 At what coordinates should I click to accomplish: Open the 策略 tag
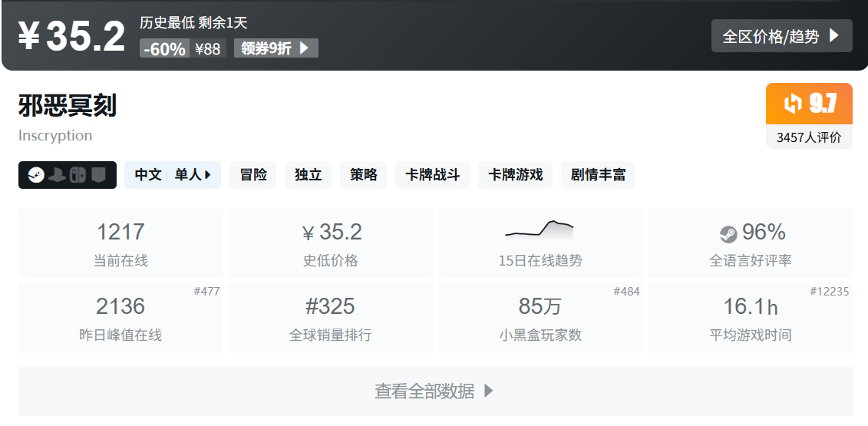point(364,175)
